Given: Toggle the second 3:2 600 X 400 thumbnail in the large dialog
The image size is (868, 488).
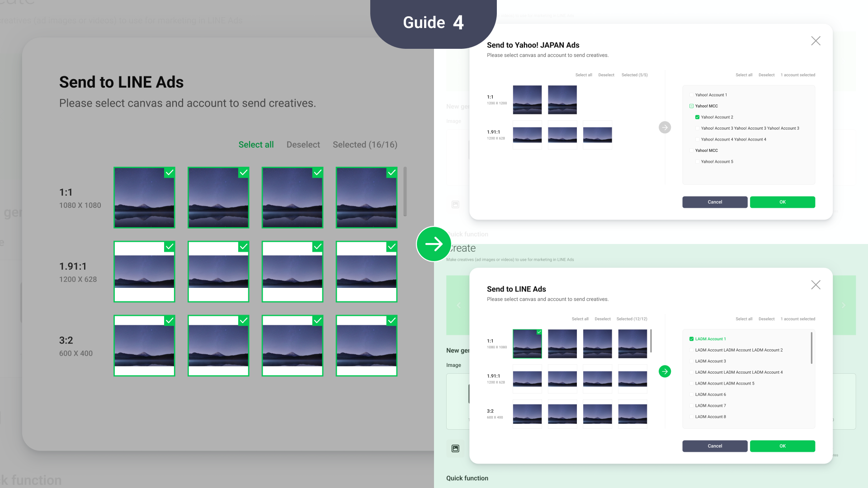Looking at the screenshot, I should coord(218,346).
